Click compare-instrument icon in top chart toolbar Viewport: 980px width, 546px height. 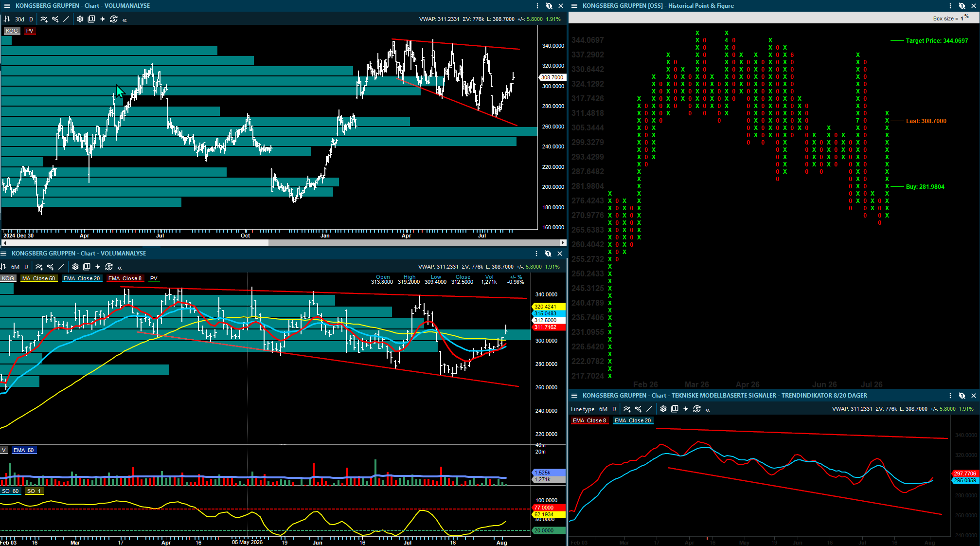55,19
